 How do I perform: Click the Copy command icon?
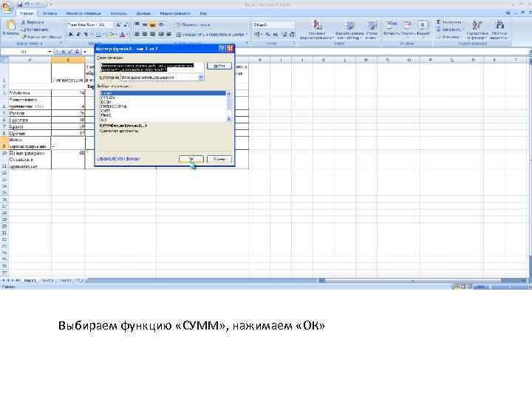pos(24,30)
